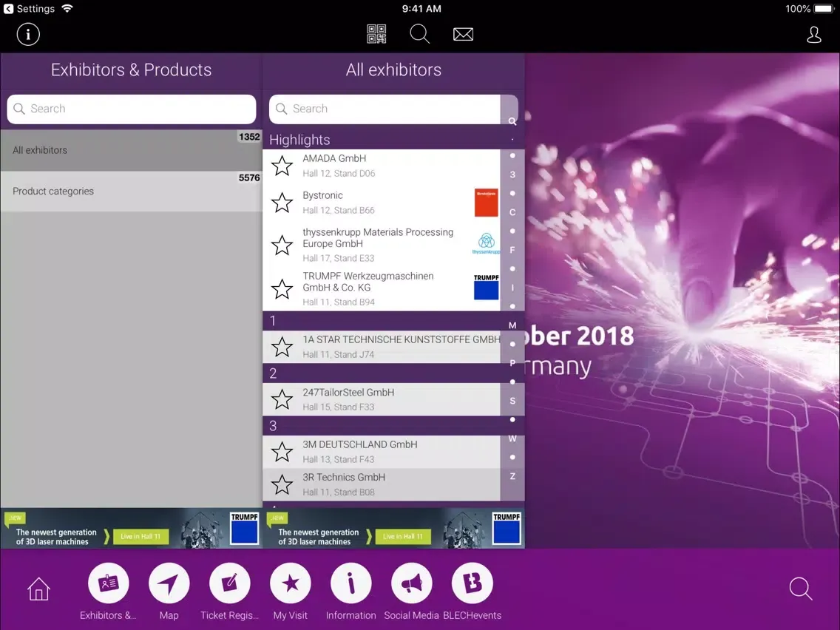The width and height of the screenshot is (840, 630).
Task: Open the Map icon
Action: (169, 583)
